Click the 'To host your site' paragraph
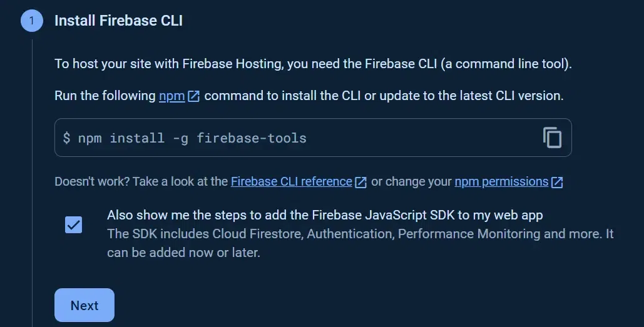The height and width of the screenshot is (327, 644). coord(313,64)
